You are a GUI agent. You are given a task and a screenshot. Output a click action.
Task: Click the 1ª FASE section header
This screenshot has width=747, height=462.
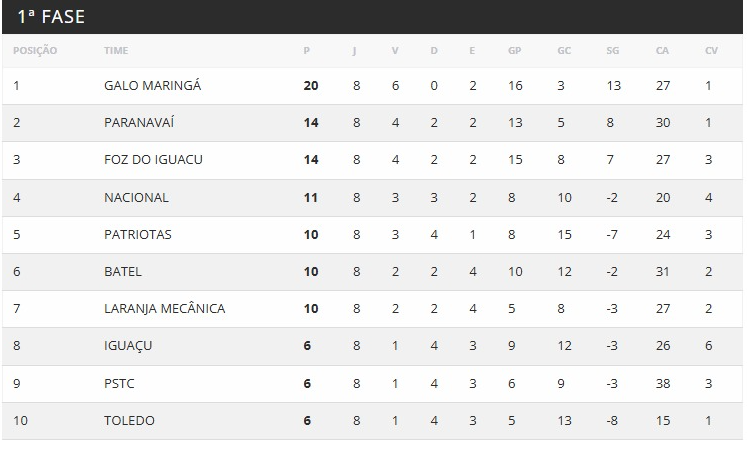[51, 16]
